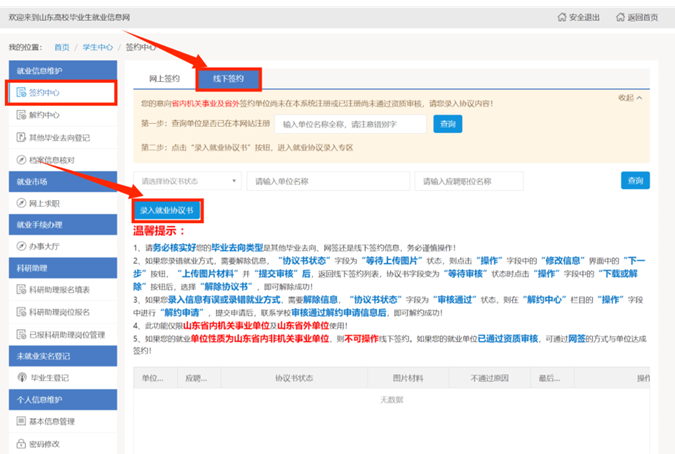
Task: Click the 录入就业协议书 button
Action: (x=169, y=211)
